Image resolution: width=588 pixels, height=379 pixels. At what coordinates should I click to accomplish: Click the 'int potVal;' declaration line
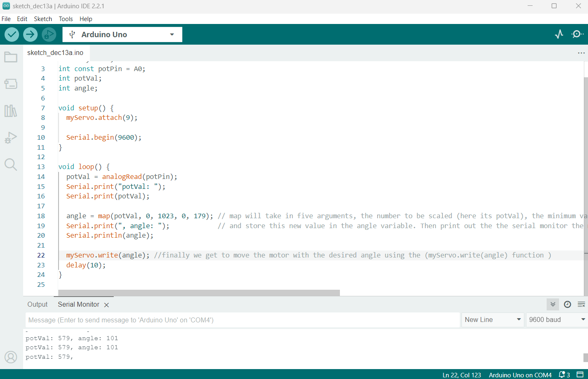pos(80,79)
